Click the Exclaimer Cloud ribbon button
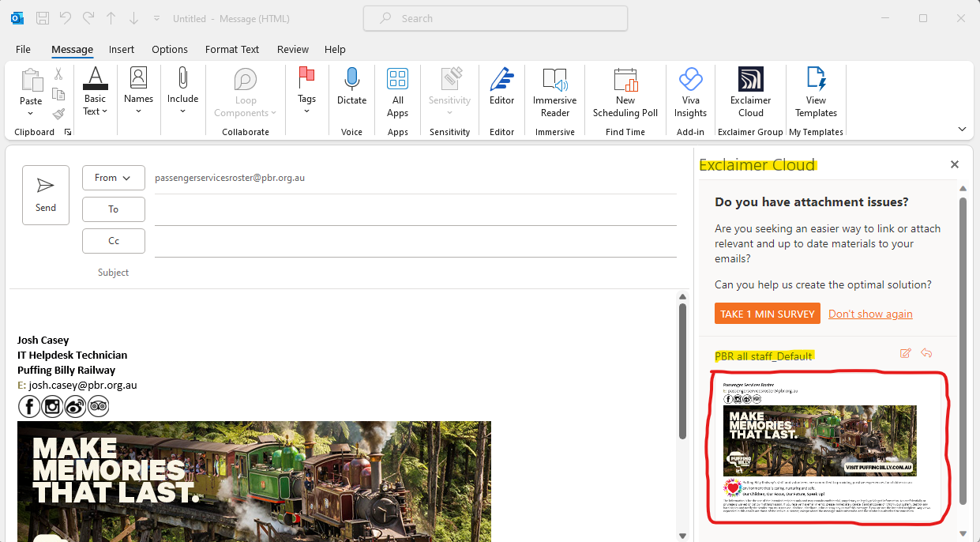 pyautogui.click(x=750, y=92)
